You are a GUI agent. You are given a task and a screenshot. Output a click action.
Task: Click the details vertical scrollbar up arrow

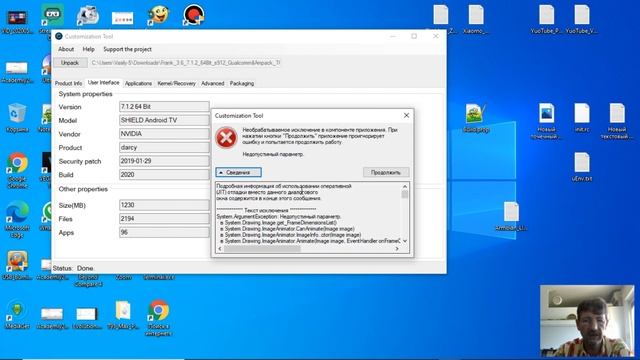click(x=404, y=187)
